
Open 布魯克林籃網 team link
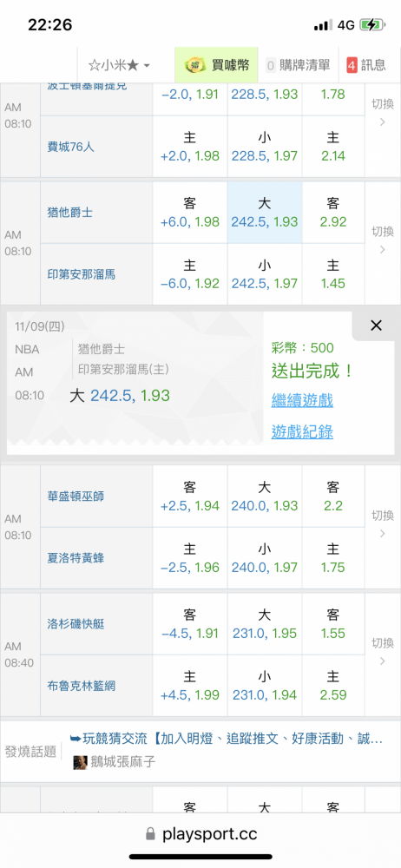tap(82, 686)
